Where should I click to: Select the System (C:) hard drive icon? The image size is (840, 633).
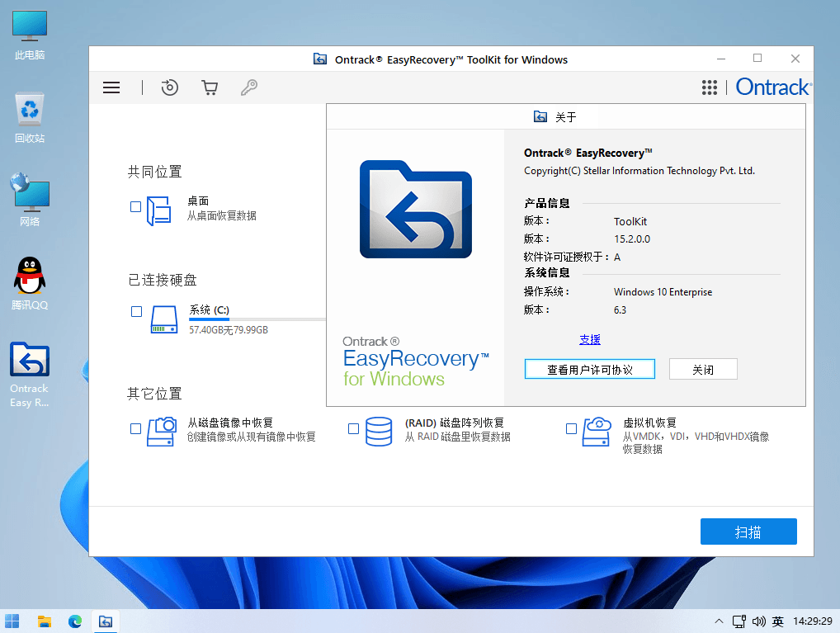coord(164,319)
